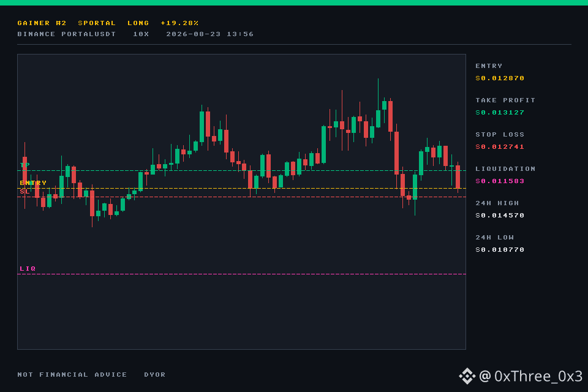
Task: Click the yellow 'ENTRY' line label on chart
Action: (33, 183)
